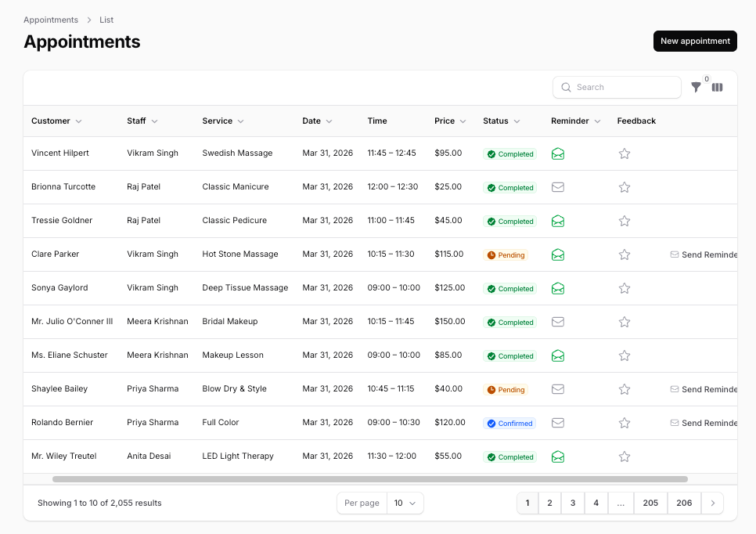
Task: Open Appointments in the breadcrumb
Action: coord(50,20)
